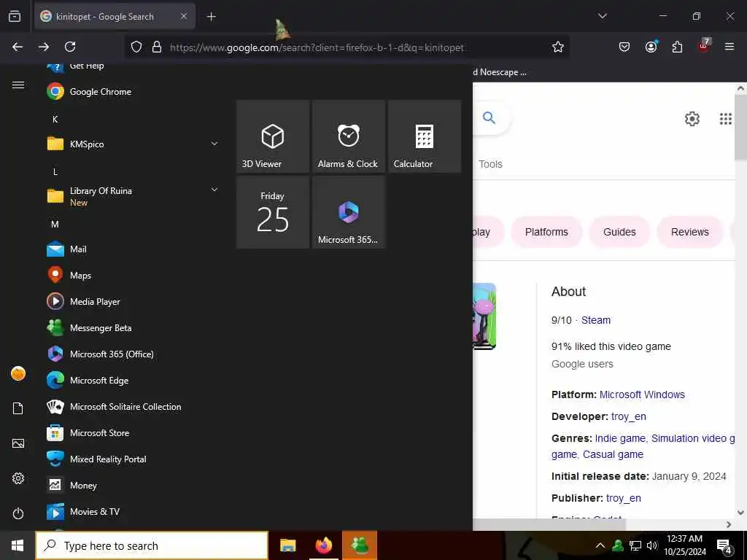This screenshot has height=560, width=747.
Task: Open the Microsoft Store app
Action: click(x=133, y=433)
